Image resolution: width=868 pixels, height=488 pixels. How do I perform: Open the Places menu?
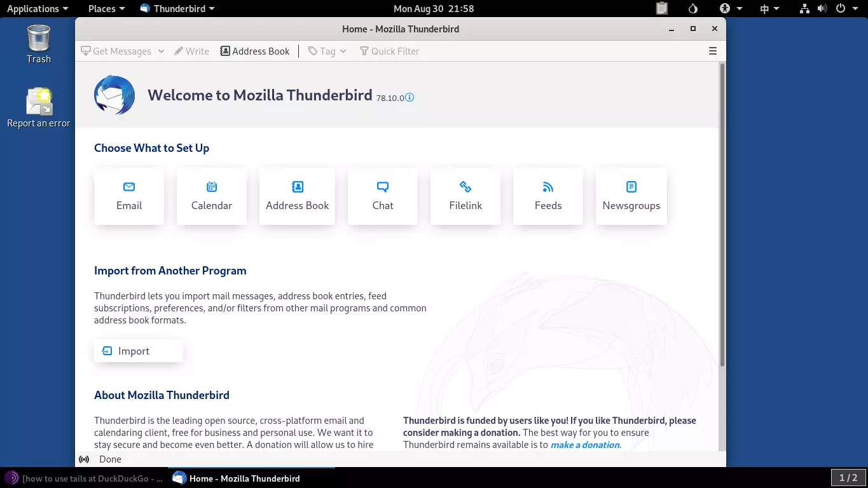(x=102, y=8)
